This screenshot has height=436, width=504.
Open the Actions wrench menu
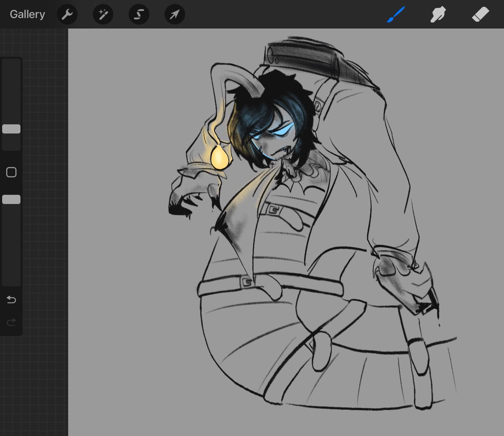(x=67, y=15)
